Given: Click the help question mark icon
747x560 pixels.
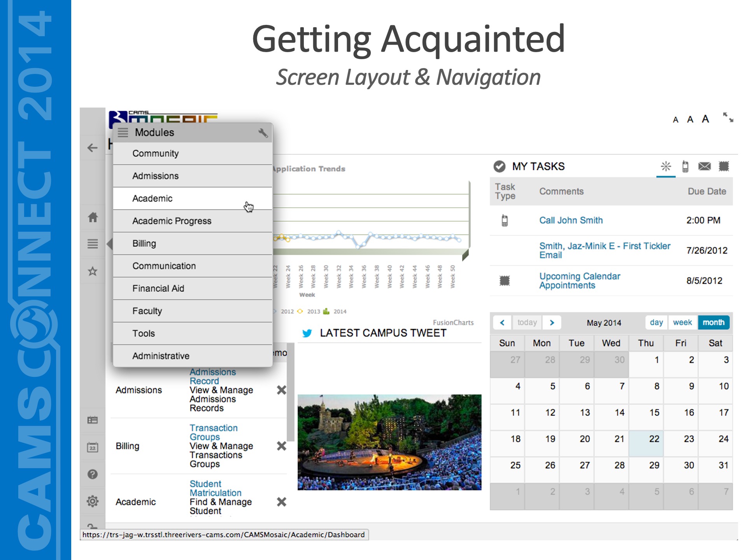Looking at the screenshot, I should click(93, 474).
